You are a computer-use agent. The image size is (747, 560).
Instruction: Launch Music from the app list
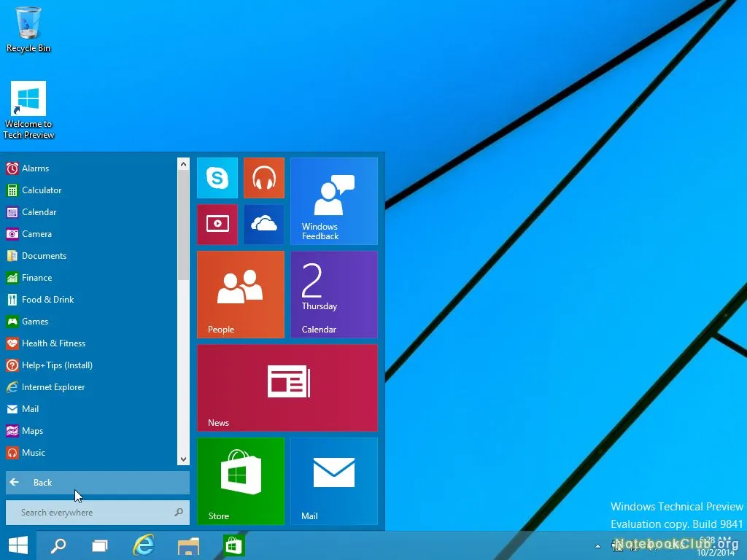[x=90, y=453]
